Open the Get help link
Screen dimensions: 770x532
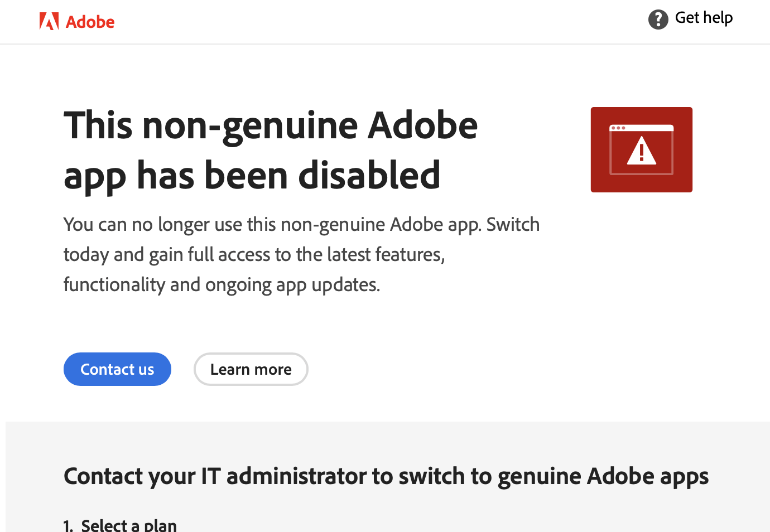coord(703,18)
